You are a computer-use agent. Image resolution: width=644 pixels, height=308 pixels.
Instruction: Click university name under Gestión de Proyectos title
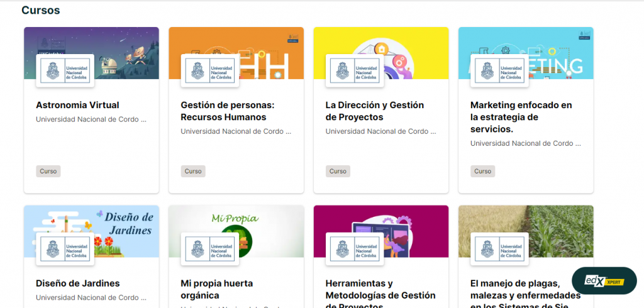[x=380, y=131]
